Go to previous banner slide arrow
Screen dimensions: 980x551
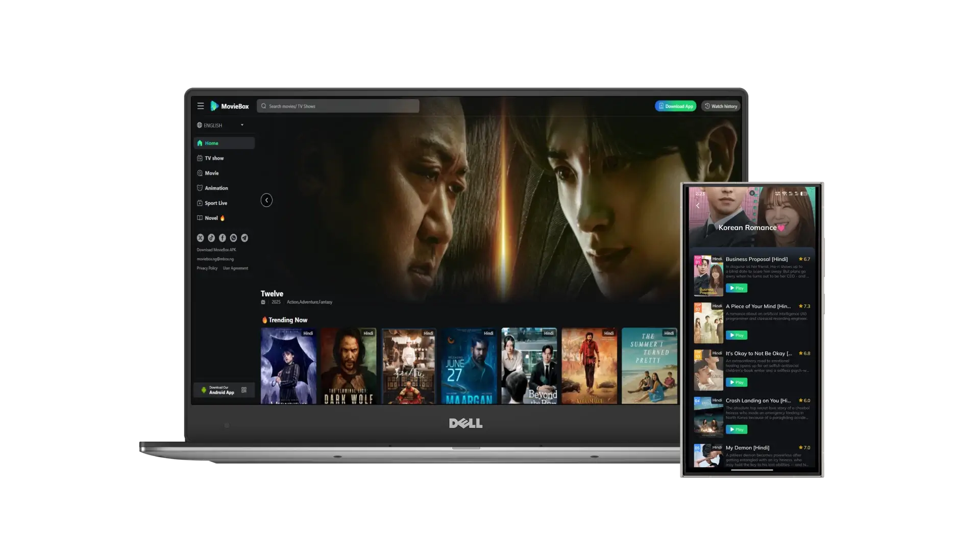point(266,200)
